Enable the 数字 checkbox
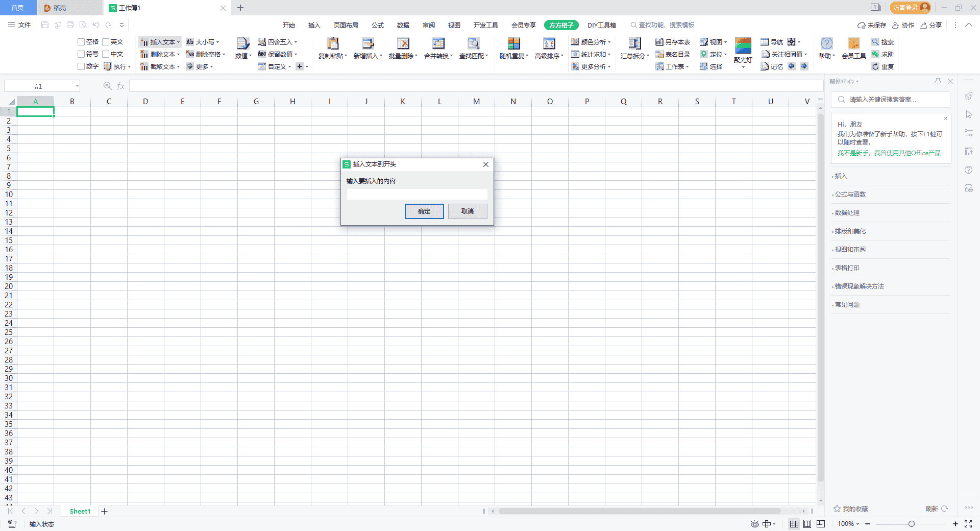Screen dimensions: 980x531 (x=81, y=66)
